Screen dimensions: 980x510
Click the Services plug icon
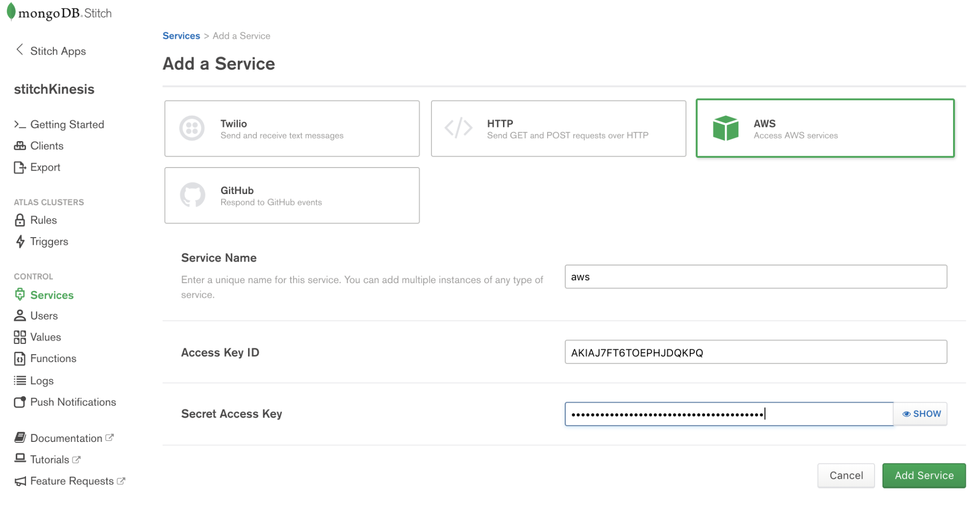20,294
